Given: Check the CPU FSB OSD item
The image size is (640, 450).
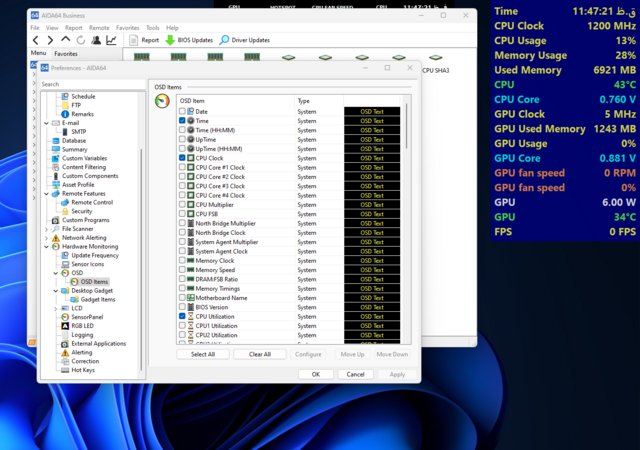Looking at the screenshot, I should point(182,214).
